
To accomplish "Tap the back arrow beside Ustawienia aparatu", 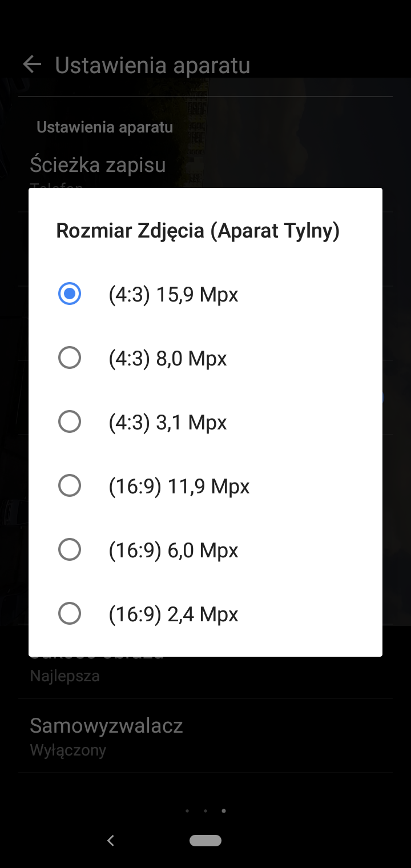I will [32, 65].
